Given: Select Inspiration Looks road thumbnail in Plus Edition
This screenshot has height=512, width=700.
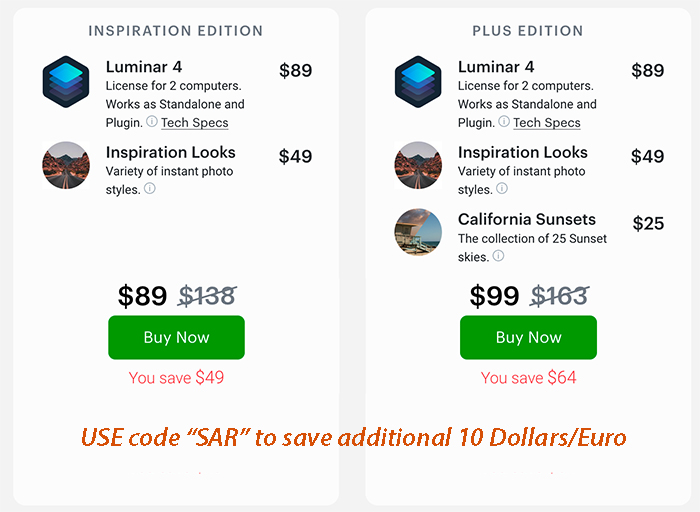Looking at the screenshot, I should click(x=418, y=165).
